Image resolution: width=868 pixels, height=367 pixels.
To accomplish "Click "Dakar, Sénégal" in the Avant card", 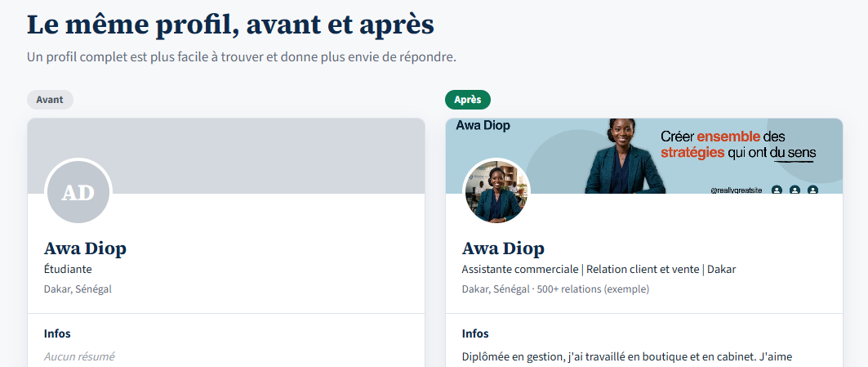I will tap(78, 289).
